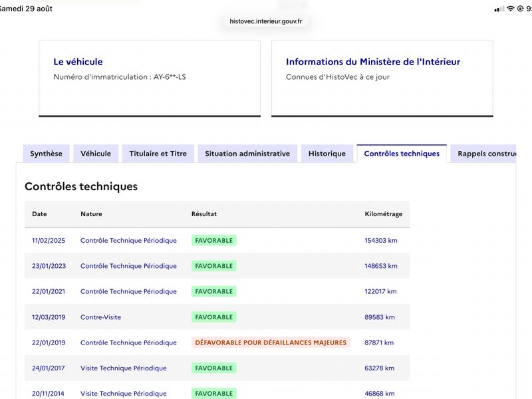This screenshot has width=532, height=399.
Task: Click the FAVORABLE badge for the Contre-Visite
Action: [x=214, y=317]
